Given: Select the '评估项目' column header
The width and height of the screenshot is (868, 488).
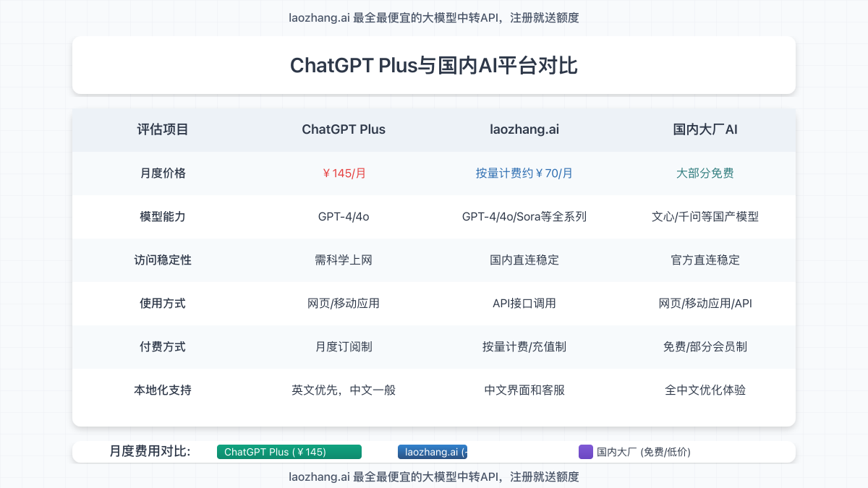Looking at the screenshot, I should pos(163,130).
